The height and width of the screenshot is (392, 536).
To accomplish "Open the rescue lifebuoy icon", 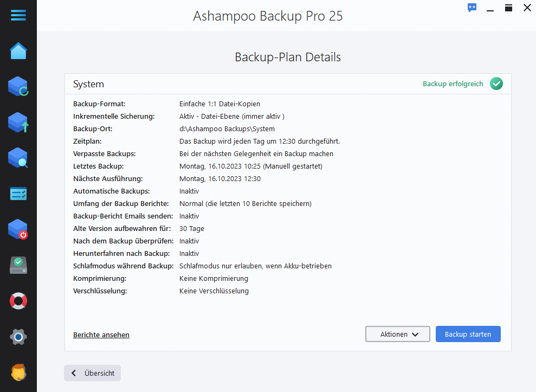I will [18, 301].
